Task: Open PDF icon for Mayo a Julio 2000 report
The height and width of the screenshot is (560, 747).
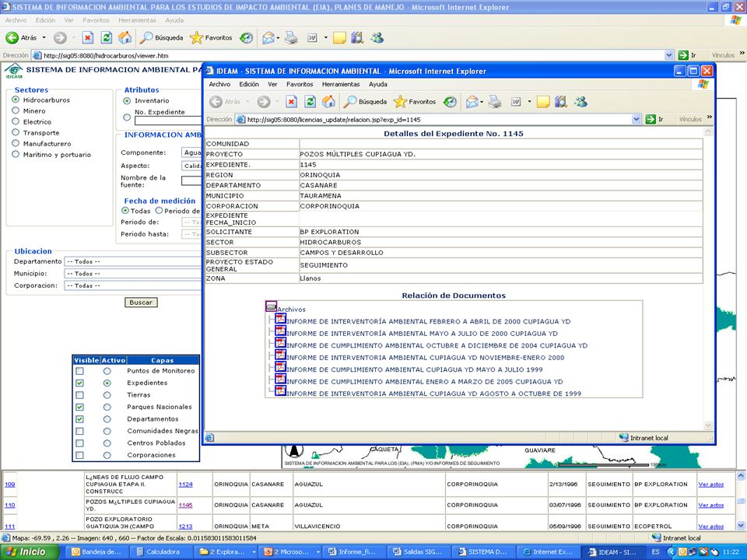Action: (x=281, y=331)
